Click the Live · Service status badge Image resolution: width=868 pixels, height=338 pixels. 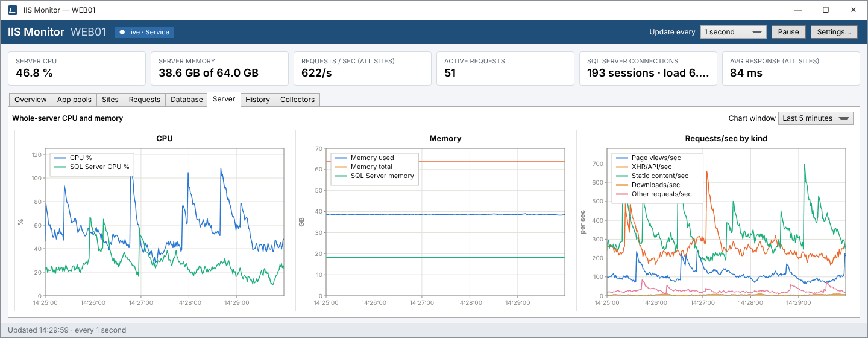(144, 32)
